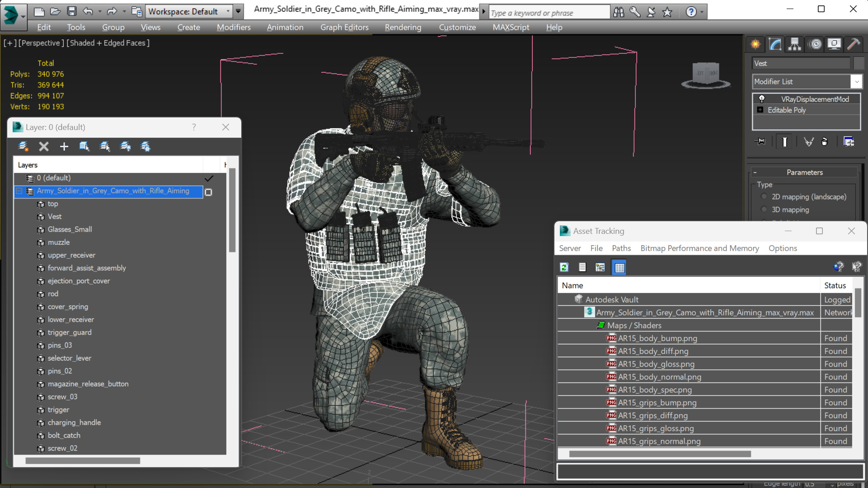
Task: Click the Project Folder icon in quick access toolbar
Action: [x=136, y=11]
